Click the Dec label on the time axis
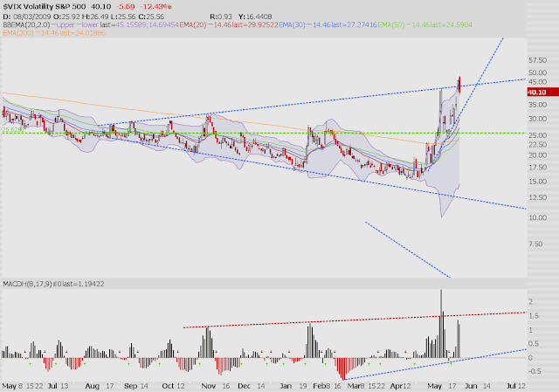The height and width of the screenshot is (392, 559). point(245,386)
